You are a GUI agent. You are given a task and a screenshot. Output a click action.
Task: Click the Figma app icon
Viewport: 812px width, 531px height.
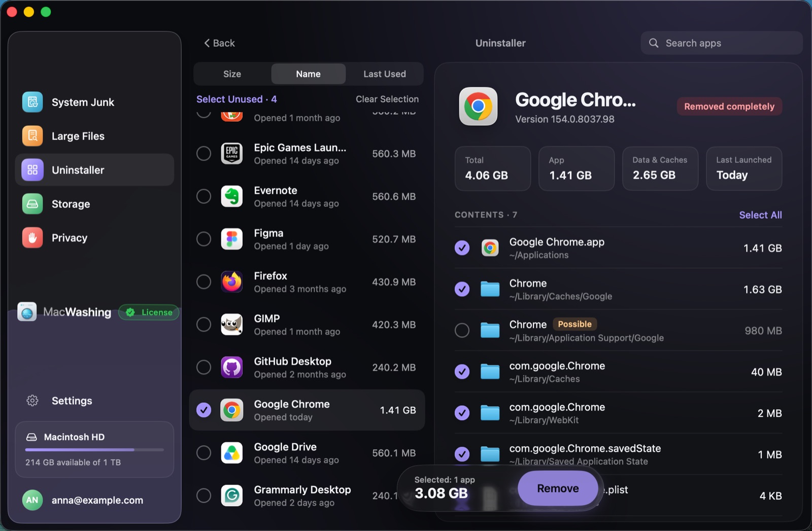[x=232, y=239]
